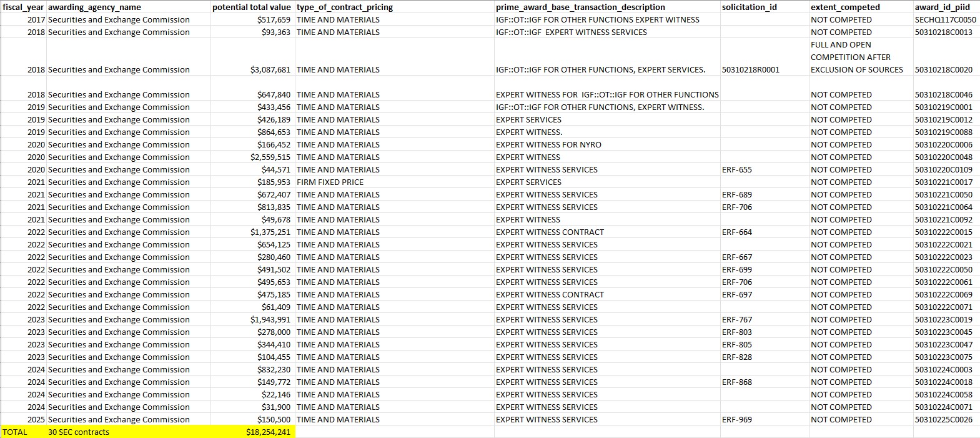
Task: Select the FIRM FIXED PRICE cell
Action: [x=394, y=182]
